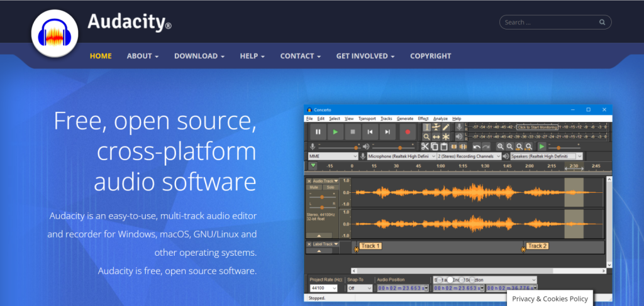Viewport: 644px width, 306px height.
Task: Toggle Mute on the Audio Track
Action: tap(314, 187)
